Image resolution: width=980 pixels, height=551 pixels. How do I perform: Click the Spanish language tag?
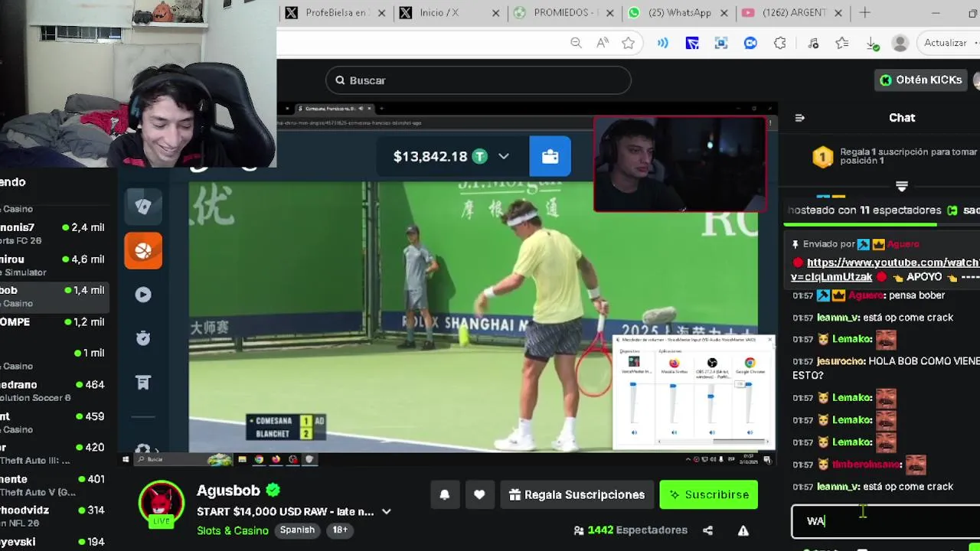297,530
